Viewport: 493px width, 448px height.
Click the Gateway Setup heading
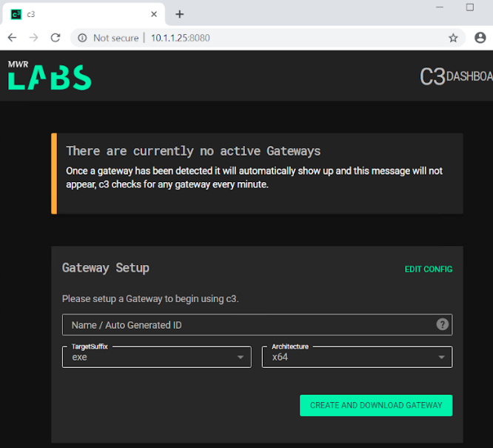point(106,268)
